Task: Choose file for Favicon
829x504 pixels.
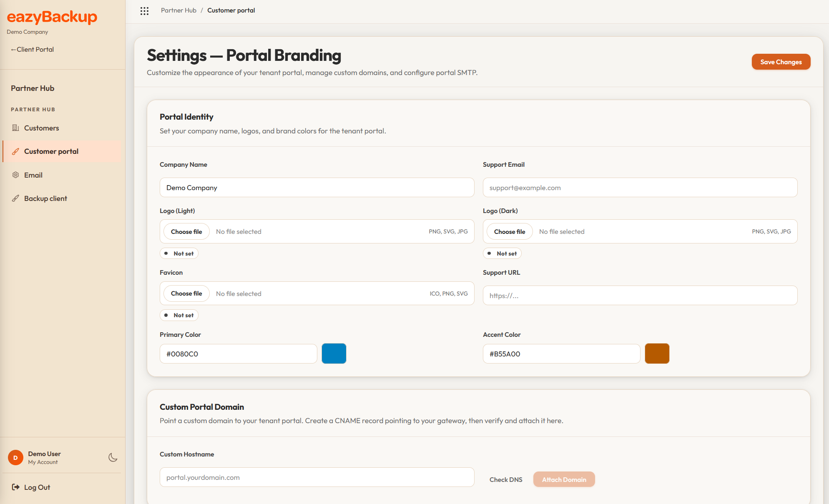Action: click(186, 293)
